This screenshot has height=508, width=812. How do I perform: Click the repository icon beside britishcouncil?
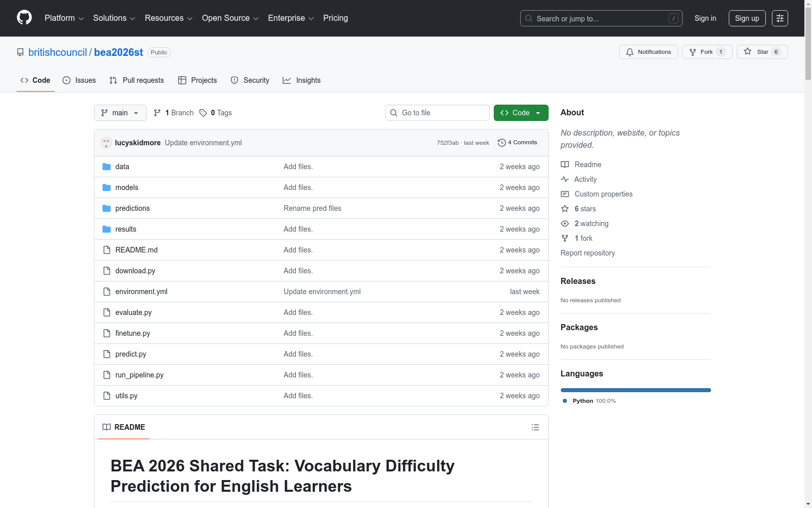click(x=20, y=52)
